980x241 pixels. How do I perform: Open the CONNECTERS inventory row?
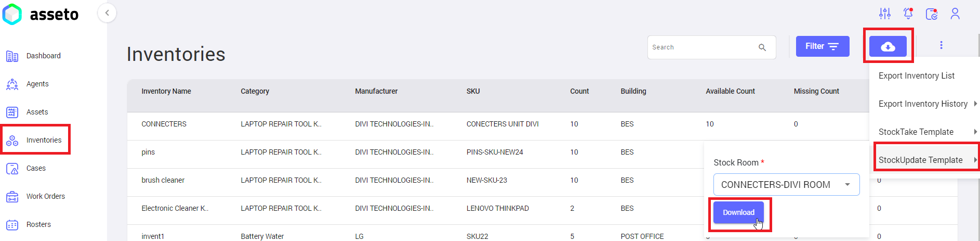(164, 124)
